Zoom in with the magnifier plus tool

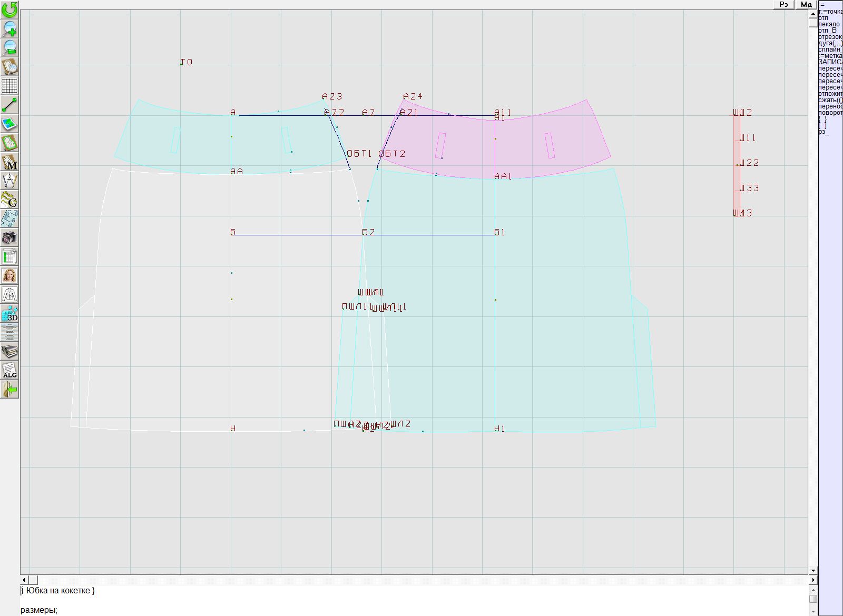tap(9, 28)
